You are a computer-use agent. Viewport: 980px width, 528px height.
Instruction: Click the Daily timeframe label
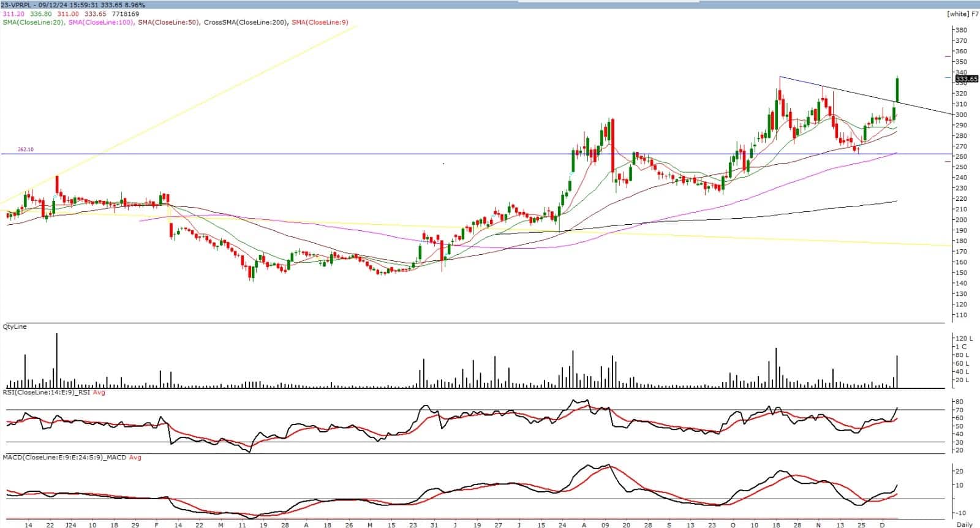tap(964, 524)
